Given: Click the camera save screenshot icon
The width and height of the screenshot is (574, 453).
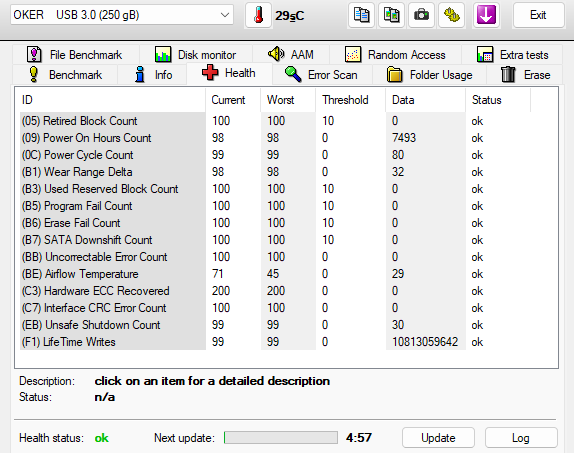Looking at the screenshot, I should click(421, 15).
